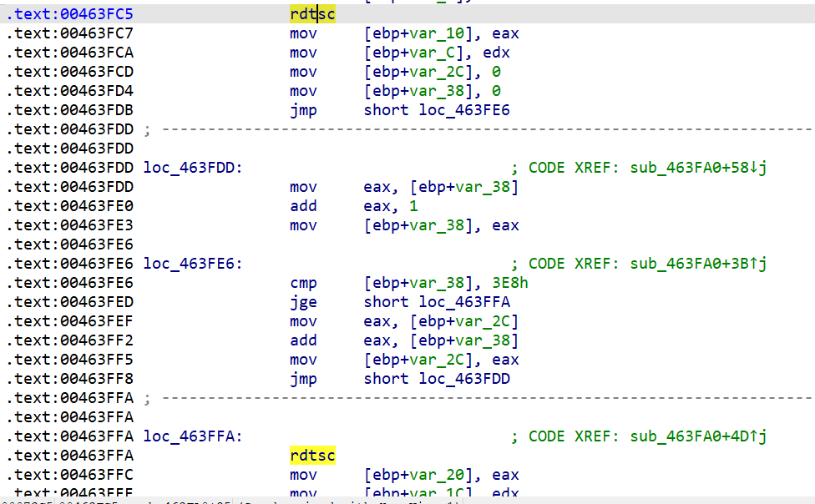Open the CODE XREF sub_463FA0+4D reference

click(697, 436)
